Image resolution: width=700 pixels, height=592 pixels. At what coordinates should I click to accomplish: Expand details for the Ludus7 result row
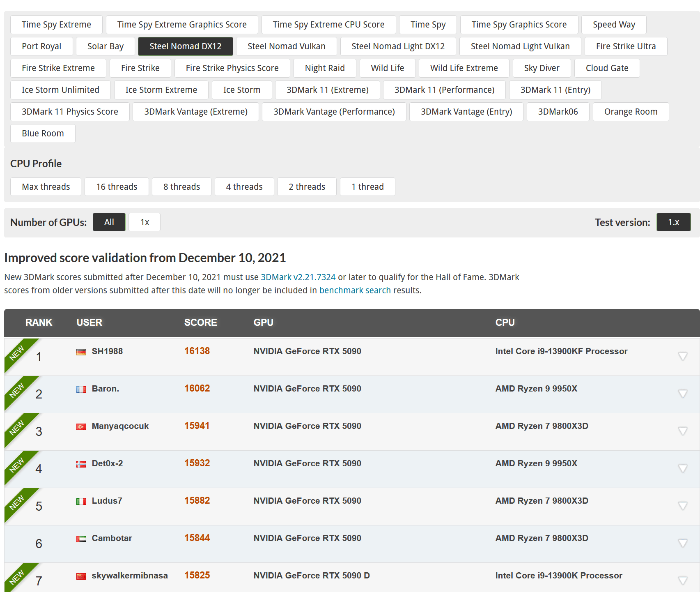pos(683,506)
